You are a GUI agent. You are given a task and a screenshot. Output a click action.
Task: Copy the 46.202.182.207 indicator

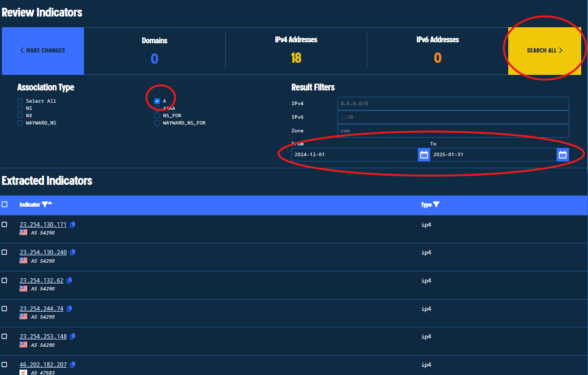tap(72, 365)
